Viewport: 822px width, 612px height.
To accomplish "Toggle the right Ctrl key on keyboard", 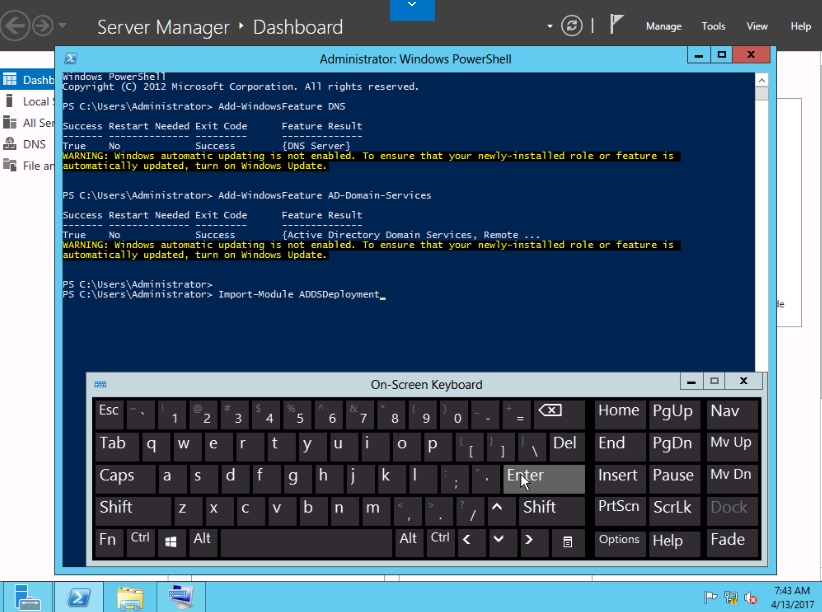I will pos(439,542).
